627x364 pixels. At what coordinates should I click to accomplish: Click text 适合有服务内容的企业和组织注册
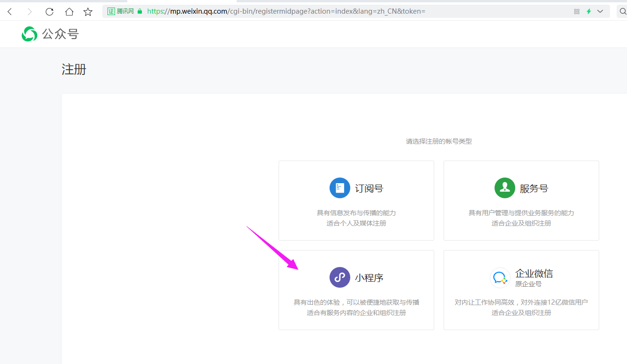coord(356,313)
